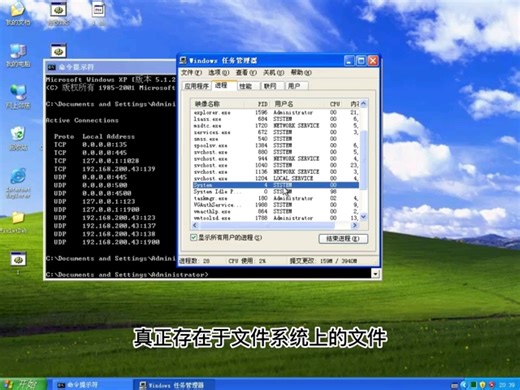
Task: Select the lsass.exe process row
Action: [x=276, y=119]
